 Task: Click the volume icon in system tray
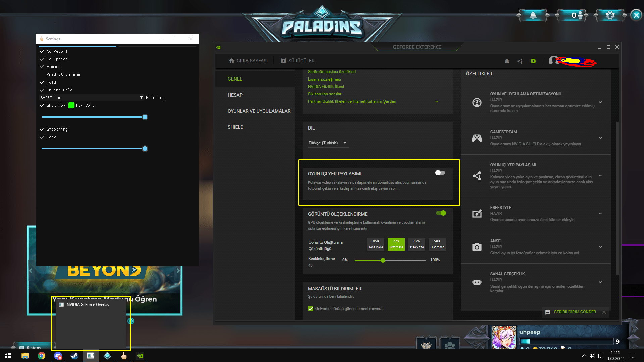pos(592,356)
